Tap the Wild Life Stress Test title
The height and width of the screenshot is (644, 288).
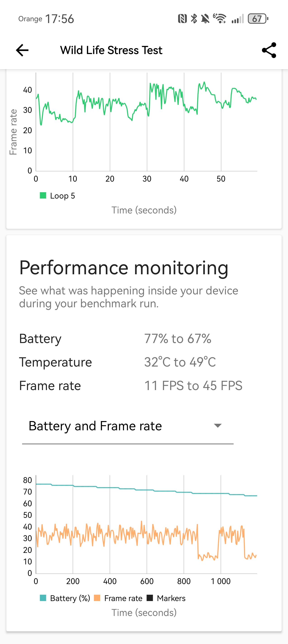[x=111, y=50]
